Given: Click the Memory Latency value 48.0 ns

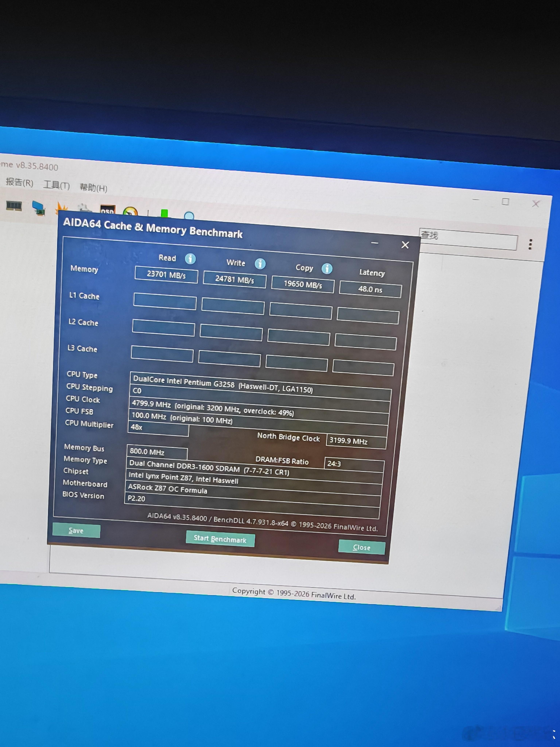Looking at the screenshot, I should coord(370,289).
